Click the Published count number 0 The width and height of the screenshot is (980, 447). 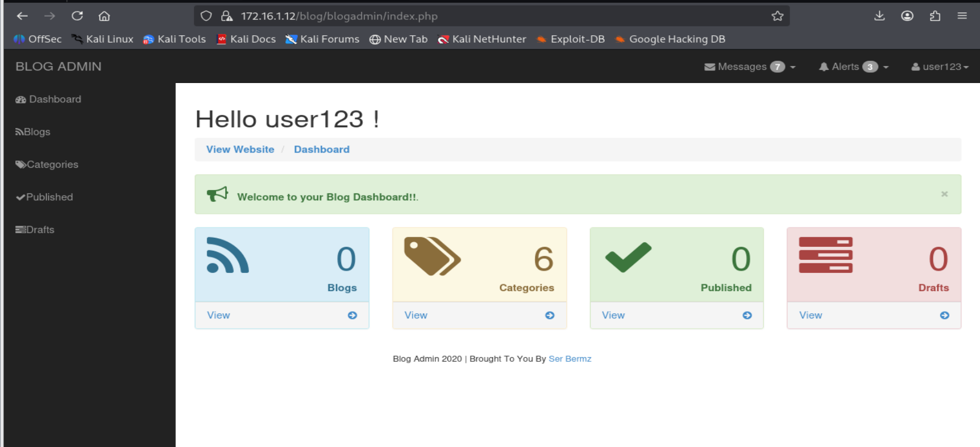[x=741, y=259]
